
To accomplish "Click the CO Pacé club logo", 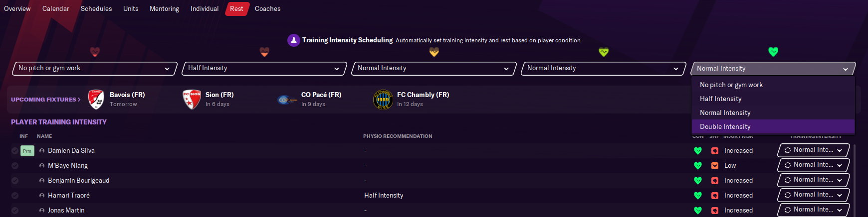I will (287, 100).
